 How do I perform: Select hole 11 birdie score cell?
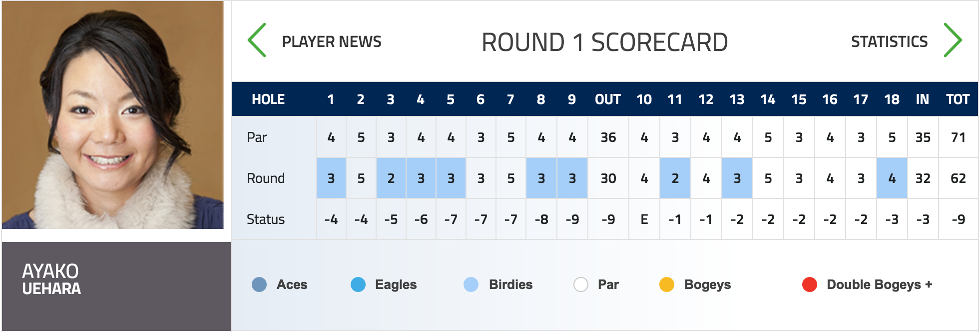tap(675, 178)
